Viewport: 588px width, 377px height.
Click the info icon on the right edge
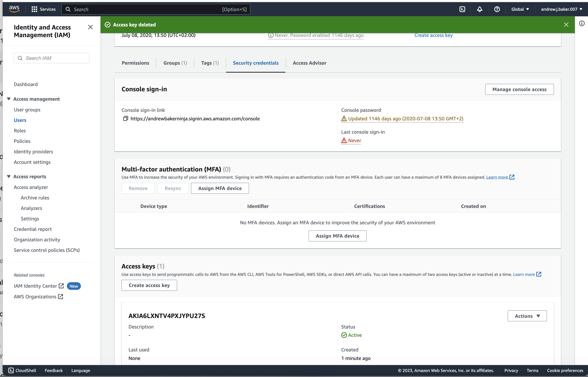[582, 23]
